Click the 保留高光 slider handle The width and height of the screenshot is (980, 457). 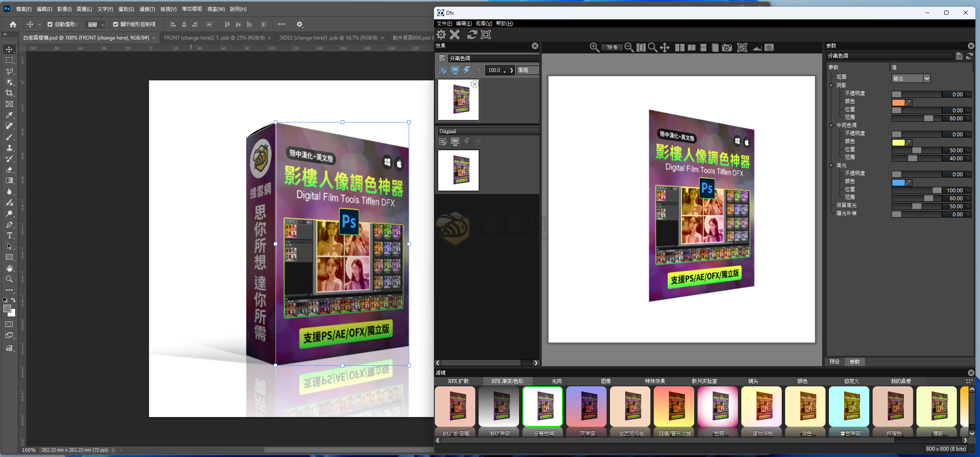(916, 206)
